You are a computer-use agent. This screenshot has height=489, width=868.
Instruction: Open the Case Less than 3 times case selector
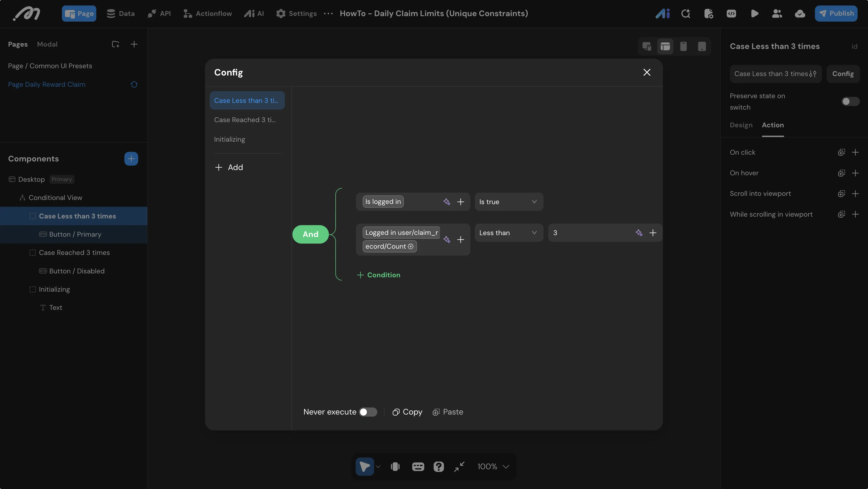775,74
